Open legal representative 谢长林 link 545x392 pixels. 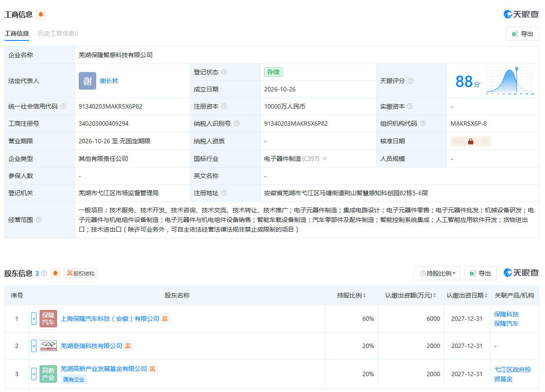pyautogui.click(x=109, y=81)
